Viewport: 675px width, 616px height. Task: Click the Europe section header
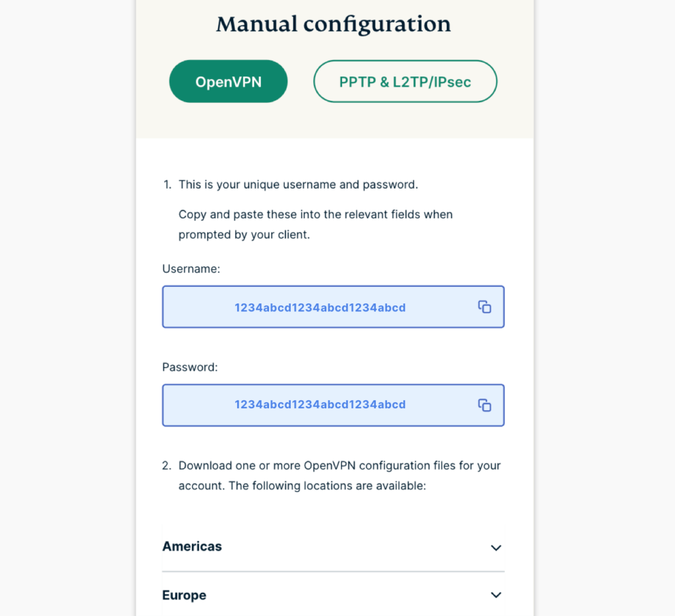184,595
